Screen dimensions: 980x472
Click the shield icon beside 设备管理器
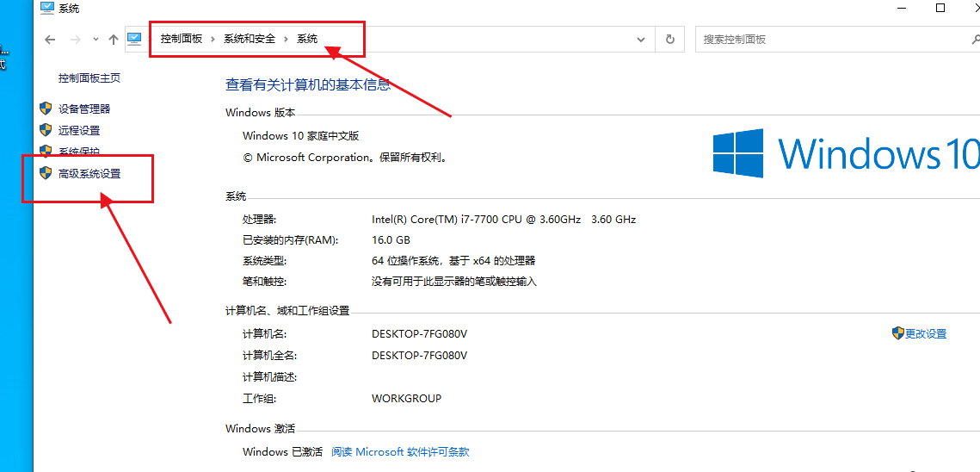tap(45, 108)
